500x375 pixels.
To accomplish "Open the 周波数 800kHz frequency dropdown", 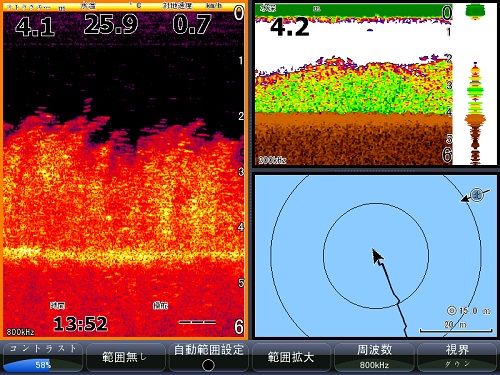I will [x=374, y=357].
